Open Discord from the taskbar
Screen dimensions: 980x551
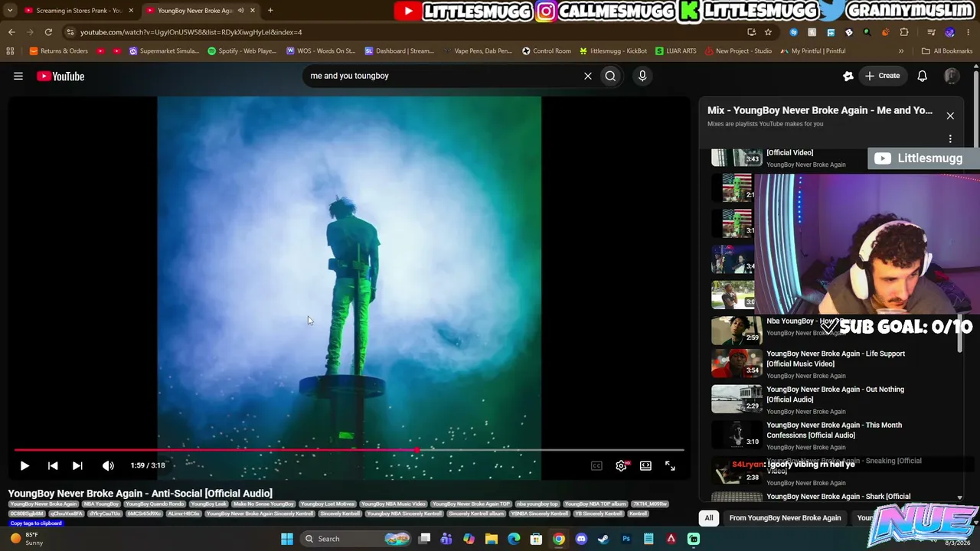click(x=581, y=539)
